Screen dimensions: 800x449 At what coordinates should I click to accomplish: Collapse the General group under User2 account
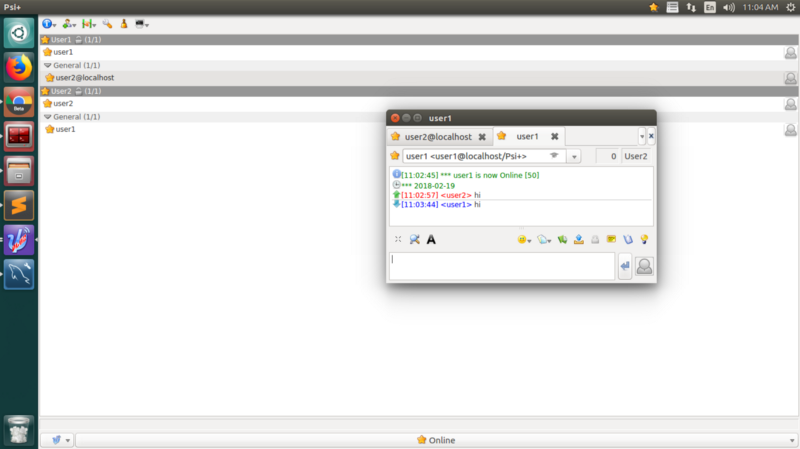click(x=47, y=116)
